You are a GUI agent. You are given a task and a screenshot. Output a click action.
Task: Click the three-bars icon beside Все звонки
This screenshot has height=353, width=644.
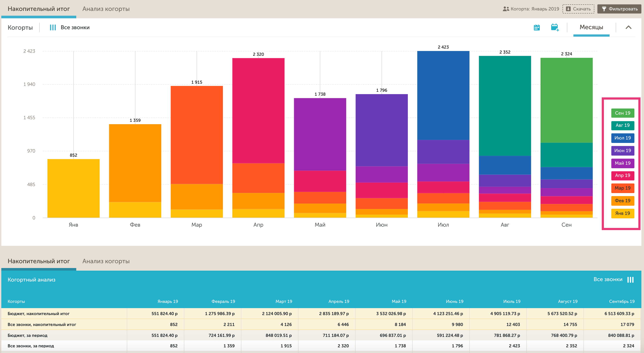(53, 27)
